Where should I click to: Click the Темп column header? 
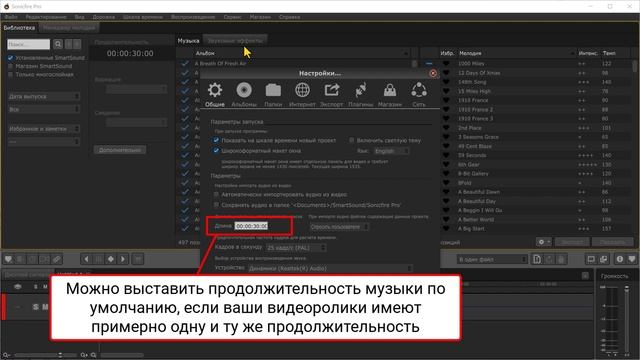click(609, 53)
